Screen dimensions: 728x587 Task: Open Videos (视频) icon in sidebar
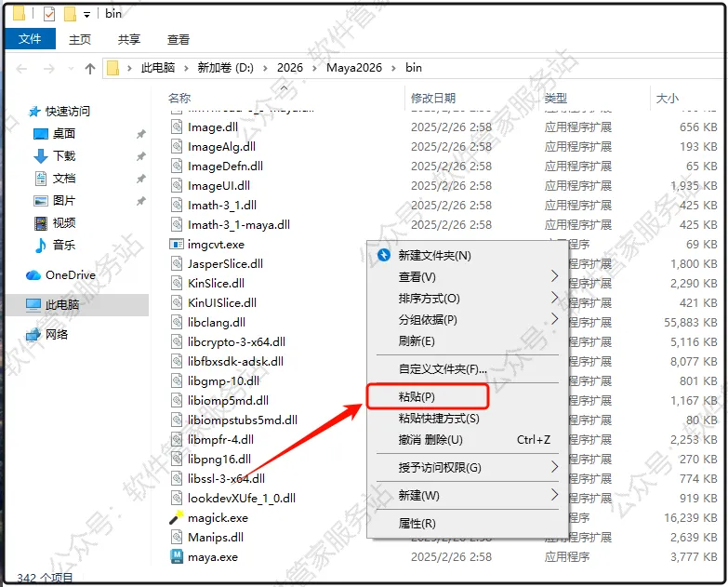pos(41,223)
